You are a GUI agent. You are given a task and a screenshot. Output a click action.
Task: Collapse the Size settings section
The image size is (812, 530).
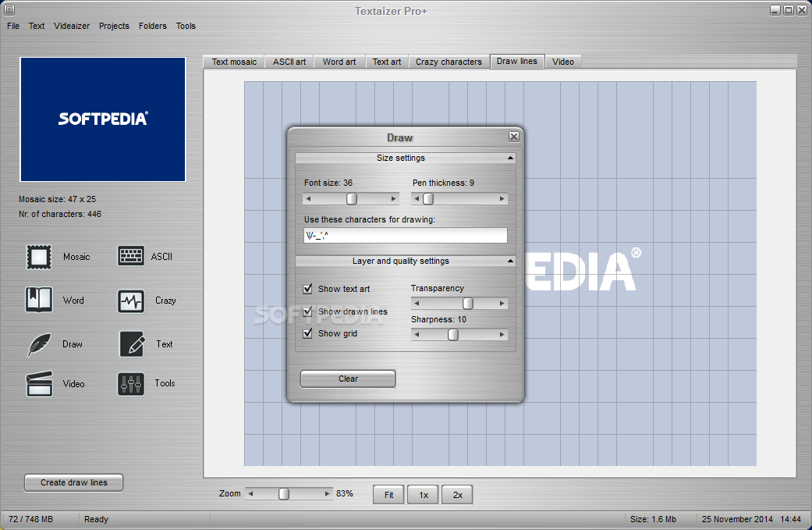point(511,158)
